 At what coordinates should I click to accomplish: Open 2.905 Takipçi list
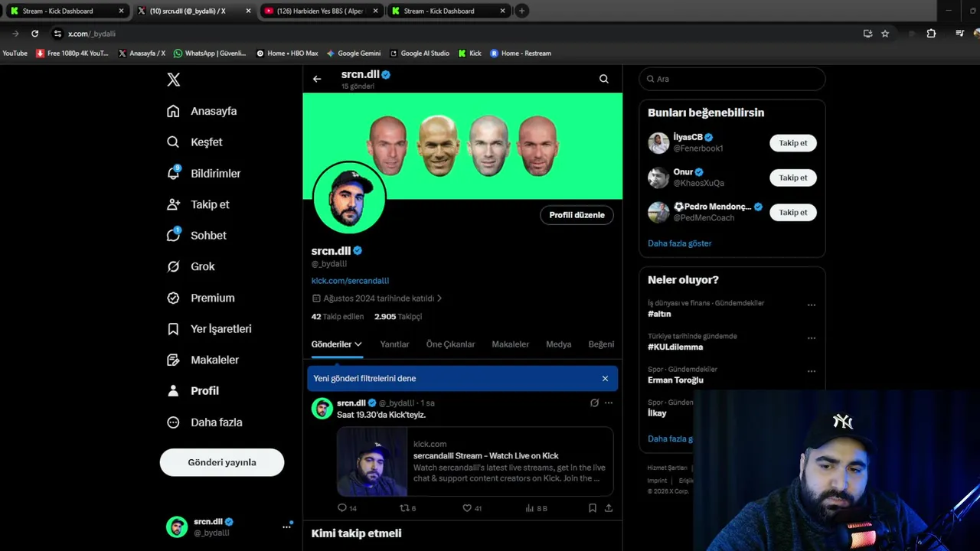398,317
